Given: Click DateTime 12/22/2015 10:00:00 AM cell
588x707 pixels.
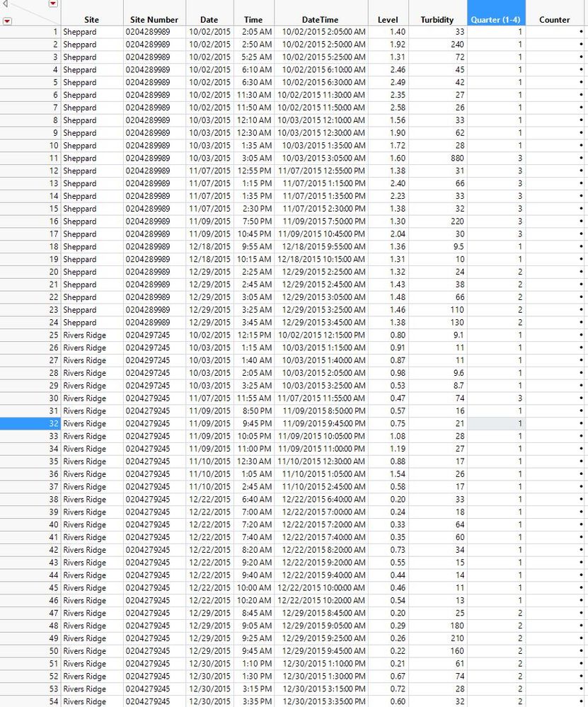Looking at the screenshot, I should 321,587.
